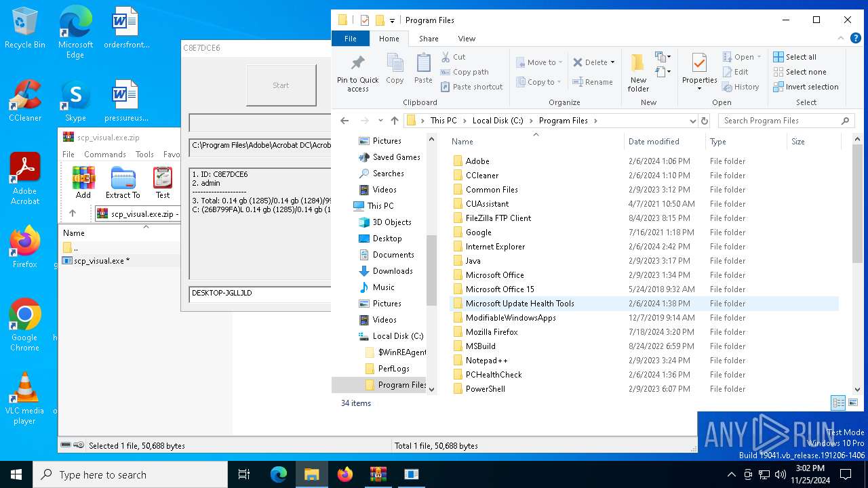Select Downloads in navigation pane
This screenshot has width=868, height=488.
tap(392, 271)
